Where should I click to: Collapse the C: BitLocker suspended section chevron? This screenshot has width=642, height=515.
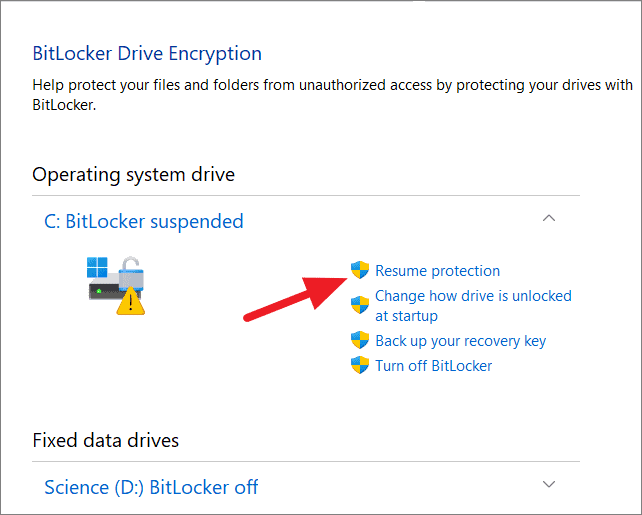[549, 218]
